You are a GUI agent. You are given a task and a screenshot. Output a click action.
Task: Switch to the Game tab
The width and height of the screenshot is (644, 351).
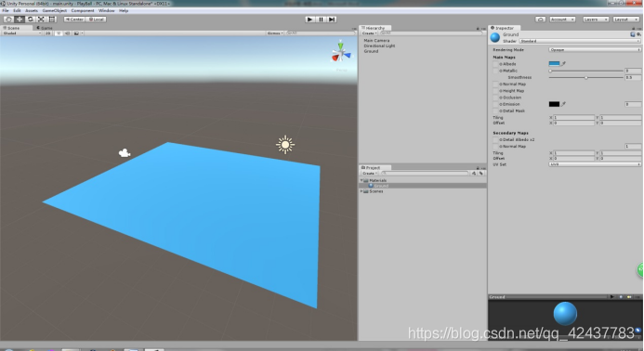[46, 28]
